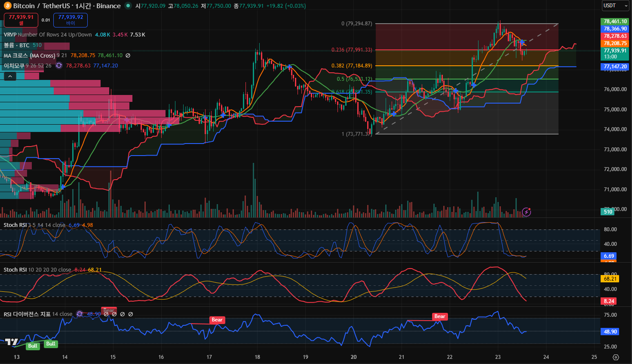Click the Bitcoin / TetherUS symbol title
Screen dimensions: 632x364
tap(67, 6)
